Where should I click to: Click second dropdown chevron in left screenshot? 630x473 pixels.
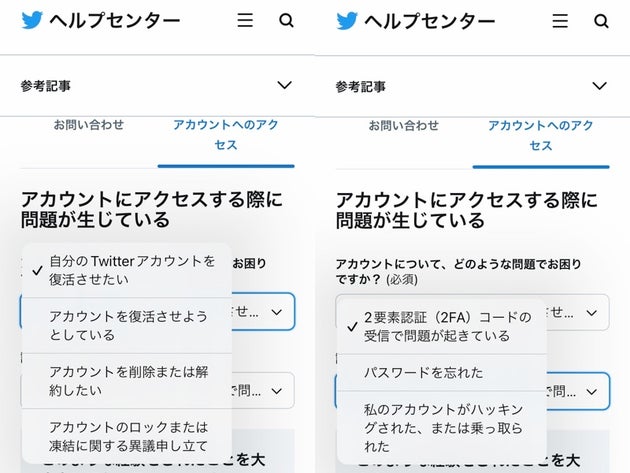pyautogui.click(x=276, y=391)
